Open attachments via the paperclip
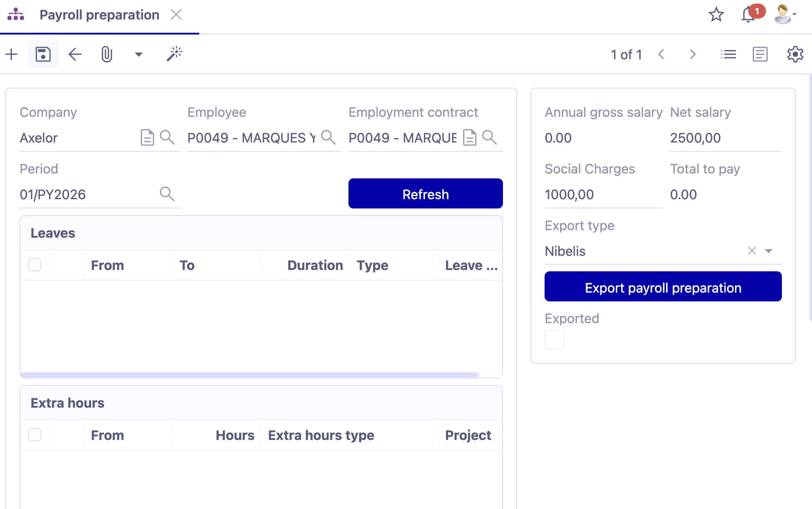 tap(107, 54)
